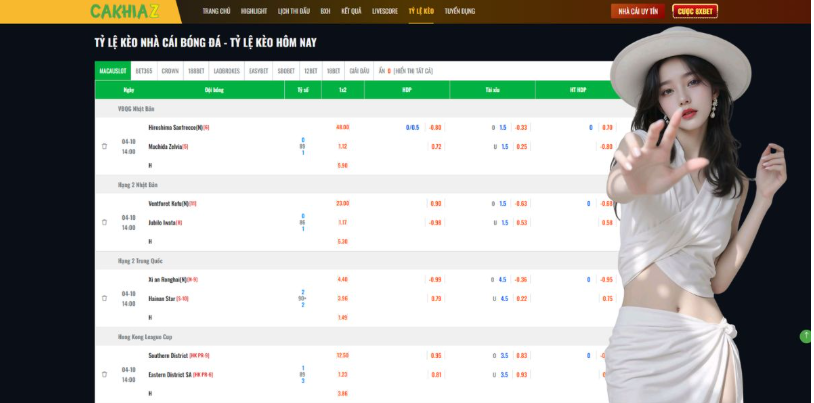Switch to the BET365 tab
This screenshot has height=403, width=814.
coord(144,71)
